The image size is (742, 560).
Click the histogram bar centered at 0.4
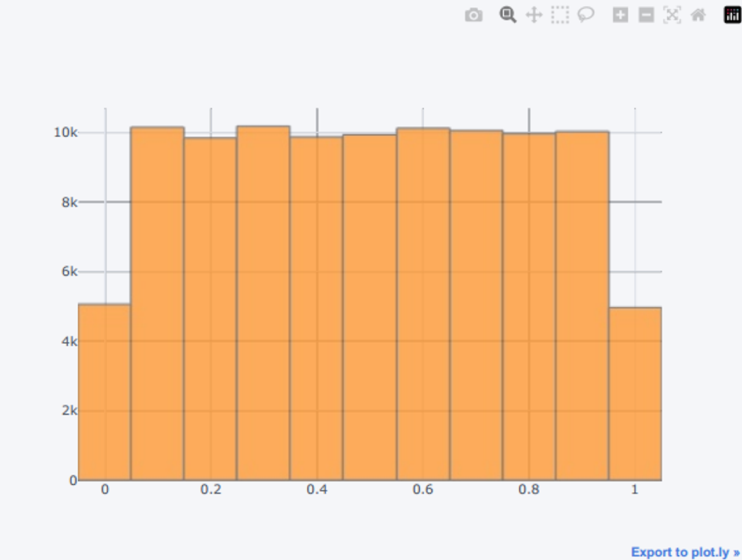coord(317,308)
